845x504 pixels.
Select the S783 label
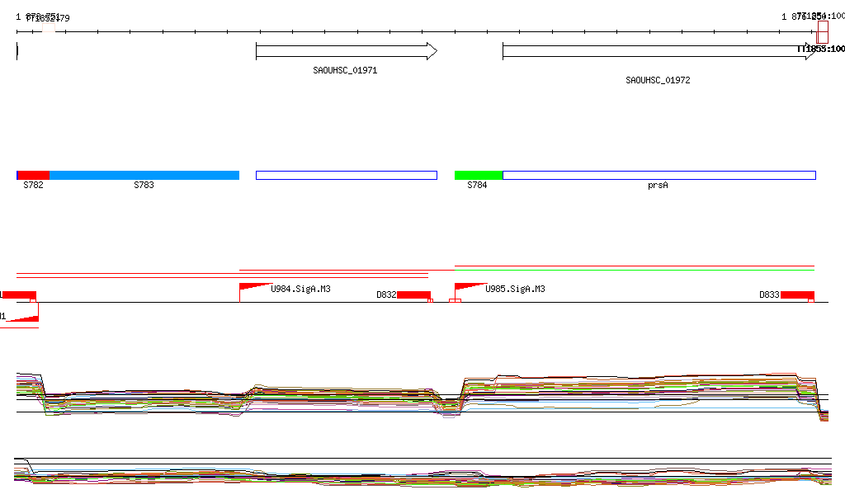tap(144, 186)
